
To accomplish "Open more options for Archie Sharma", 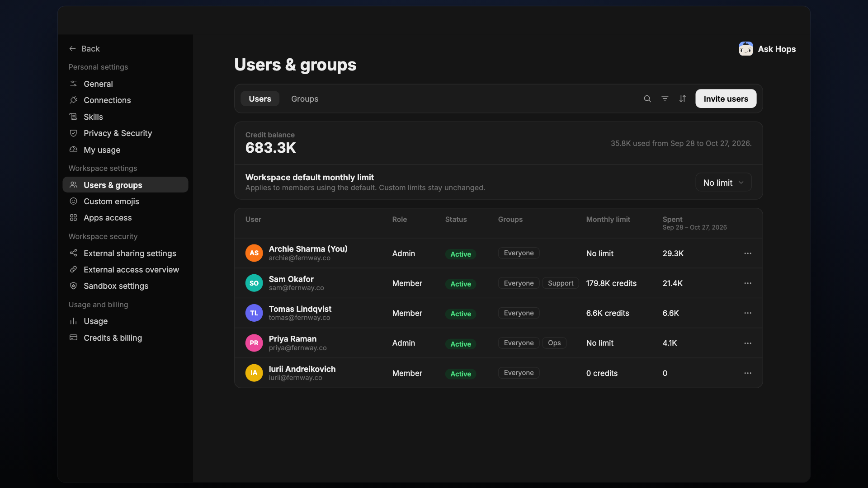I will tap(748, 253).
